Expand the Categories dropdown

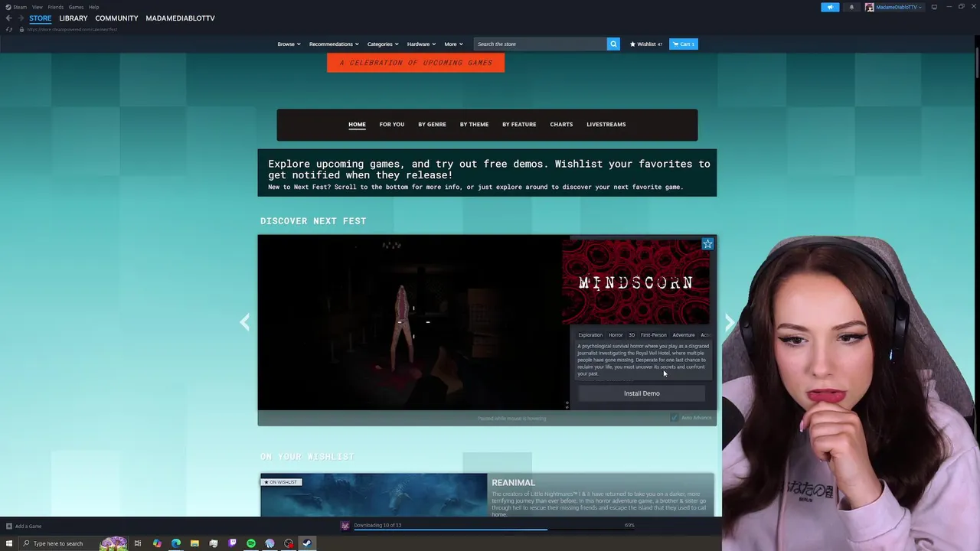point(383,44)
